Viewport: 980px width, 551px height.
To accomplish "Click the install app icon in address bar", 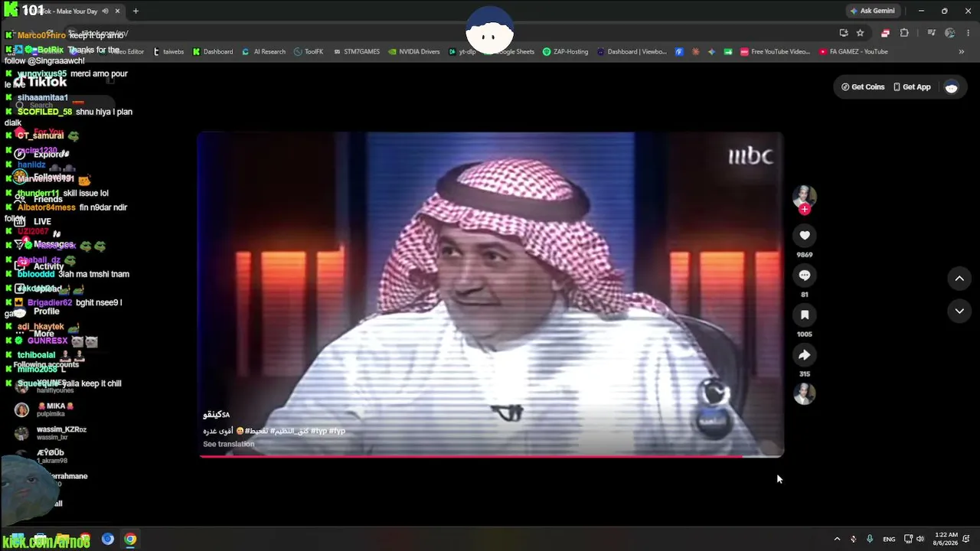I will tap(844, 33).
